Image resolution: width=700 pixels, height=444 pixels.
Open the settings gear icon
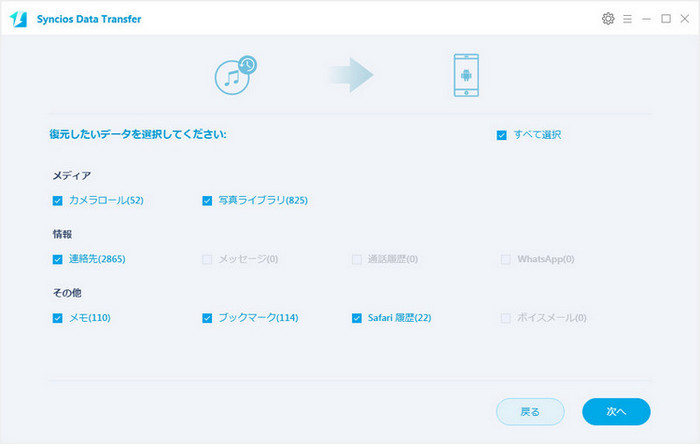point(608,19)
